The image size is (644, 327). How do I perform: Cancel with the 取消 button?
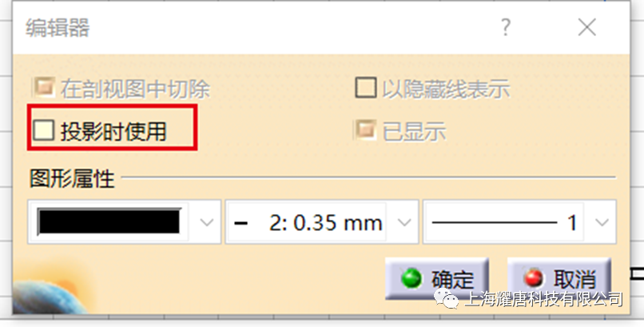[559, 277]
